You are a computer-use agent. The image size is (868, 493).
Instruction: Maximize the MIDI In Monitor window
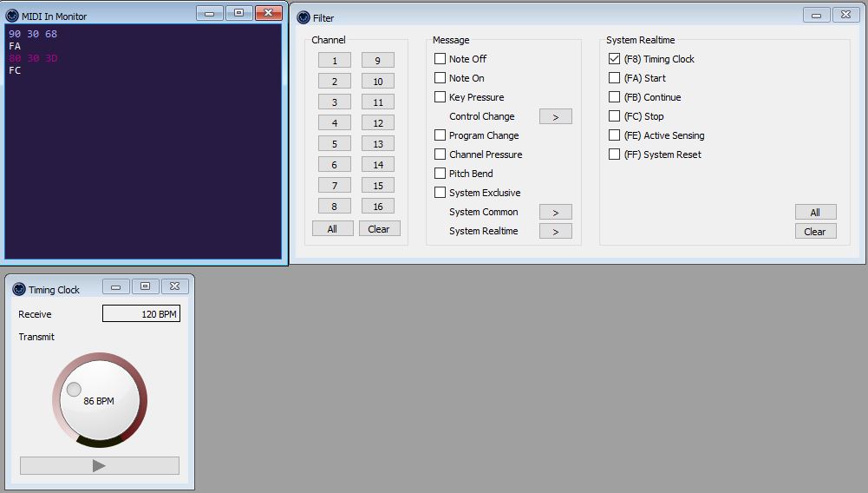(x=239, y=13)
